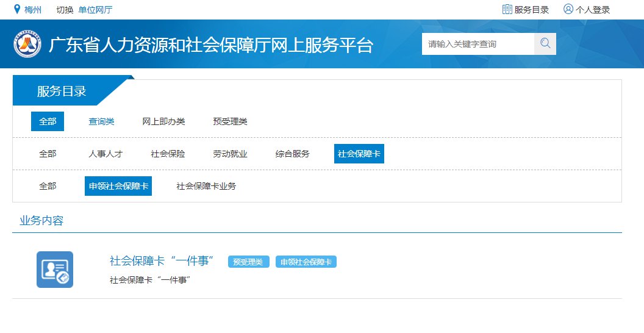Click the 个人登录 user avatar icon
This screenshot has width=644, height=333.
[568, 9]
